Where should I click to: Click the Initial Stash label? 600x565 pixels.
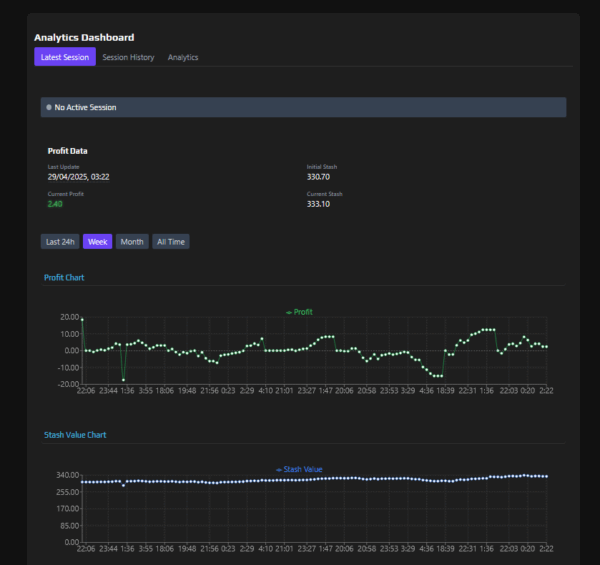[322, 167]
